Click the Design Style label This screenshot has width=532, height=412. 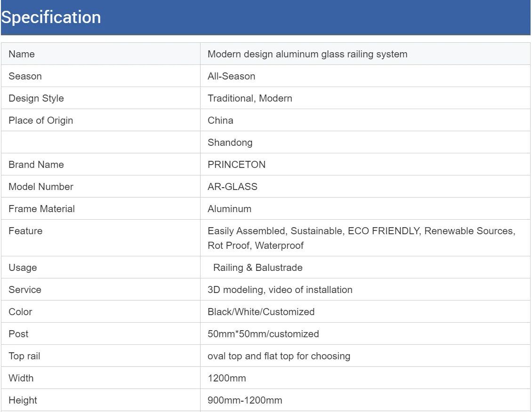click(36, 98)
